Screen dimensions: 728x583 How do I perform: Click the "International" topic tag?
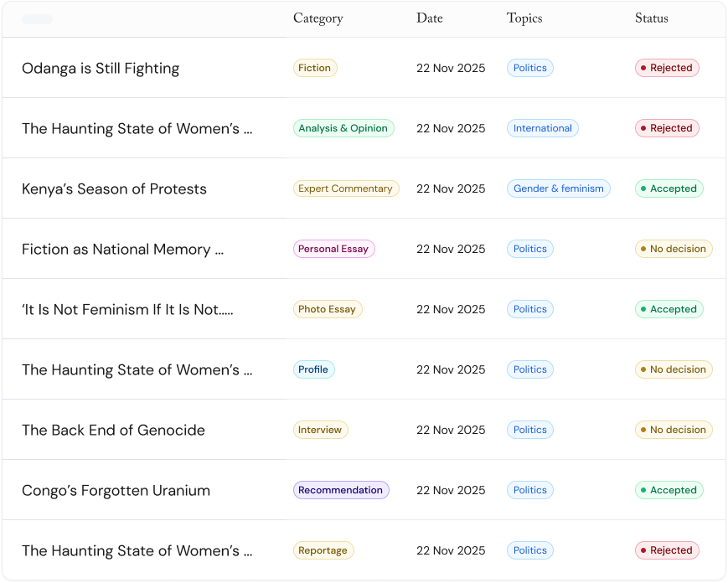pos(542,129)
